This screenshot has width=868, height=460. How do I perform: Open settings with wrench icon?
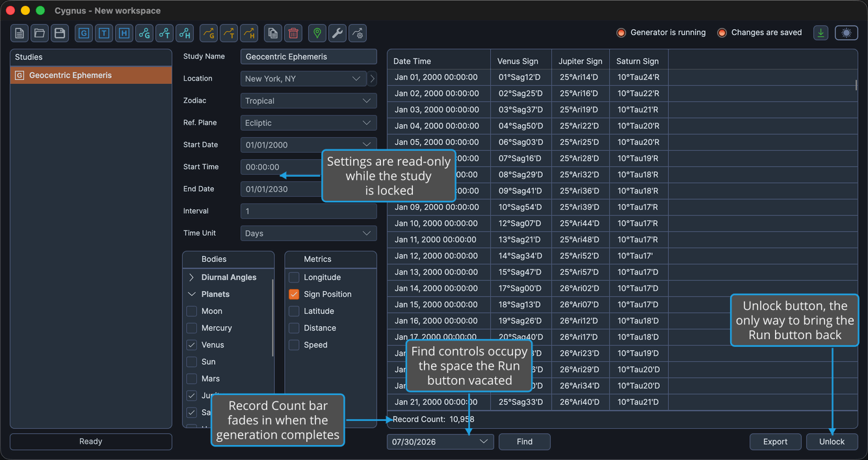(x=337, y=33)
